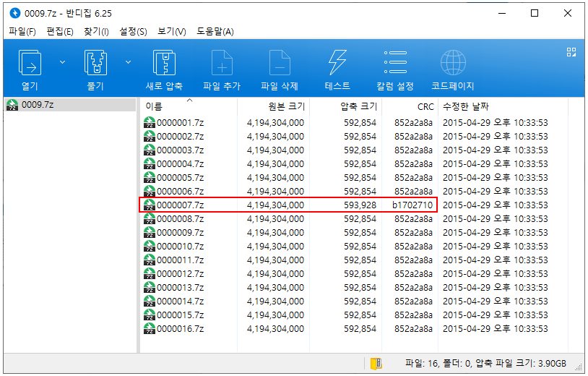Viewport: 588px width, 376px height.
Task: Open the 찾기(I) menu
Action: coord(96,32)
